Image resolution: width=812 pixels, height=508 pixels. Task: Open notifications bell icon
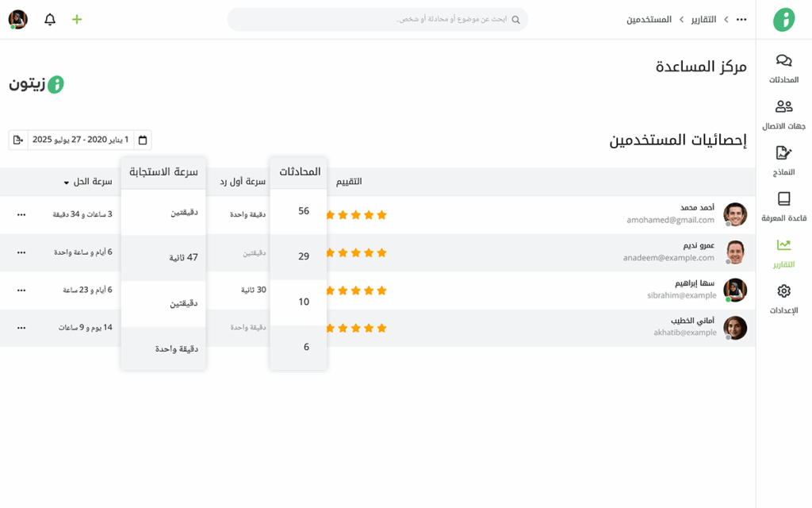(x=50, y=20)
